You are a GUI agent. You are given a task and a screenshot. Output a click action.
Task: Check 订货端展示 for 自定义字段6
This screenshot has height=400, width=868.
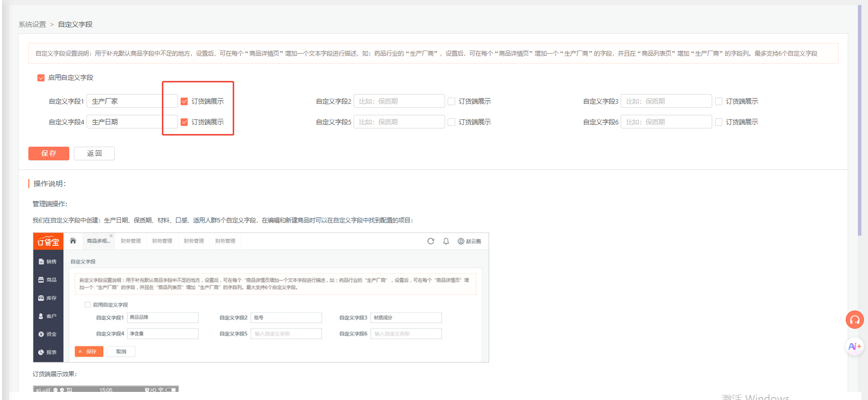(718, 122)
